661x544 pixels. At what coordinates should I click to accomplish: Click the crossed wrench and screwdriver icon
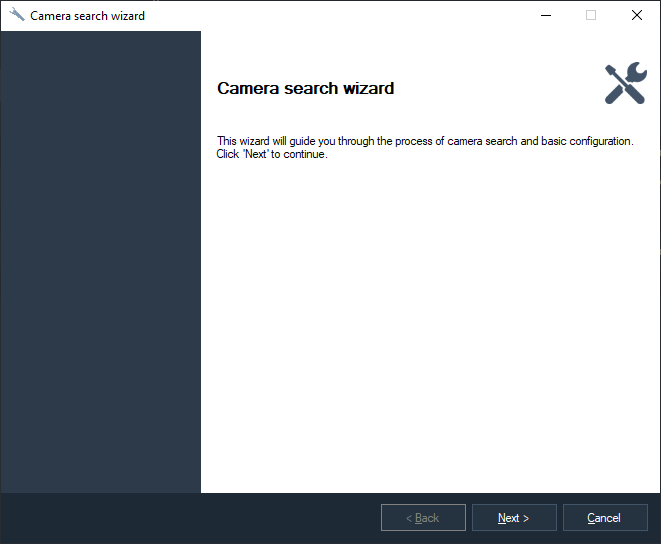[x=625, y=84]
